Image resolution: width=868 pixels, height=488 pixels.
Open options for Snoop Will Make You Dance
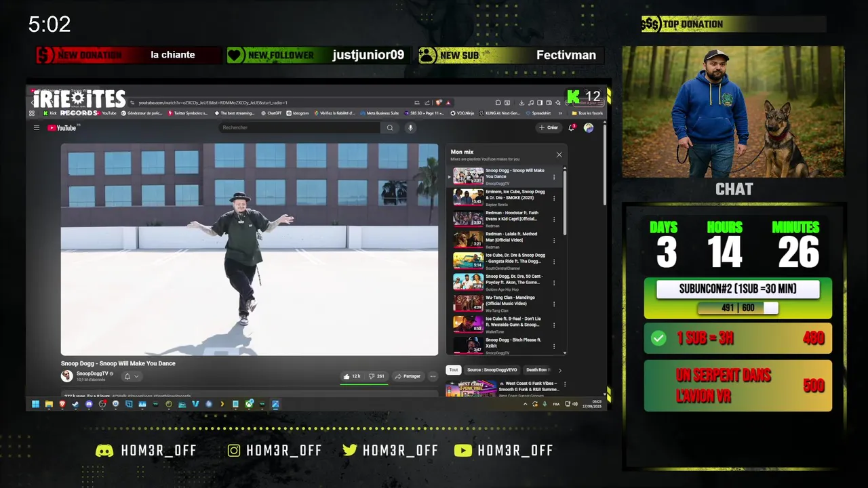(x=554, y=177)
